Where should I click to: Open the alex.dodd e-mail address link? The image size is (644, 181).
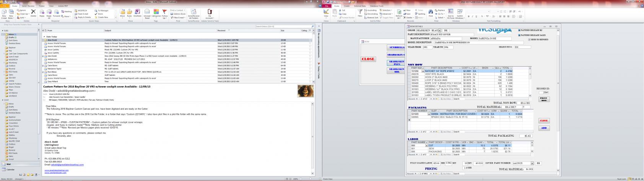pos(67,165)
